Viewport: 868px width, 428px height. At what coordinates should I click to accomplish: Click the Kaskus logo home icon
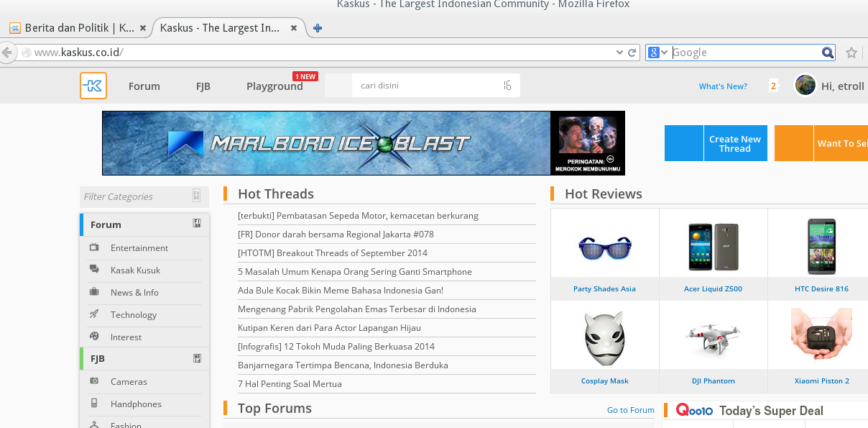click(x=93, y=86)
